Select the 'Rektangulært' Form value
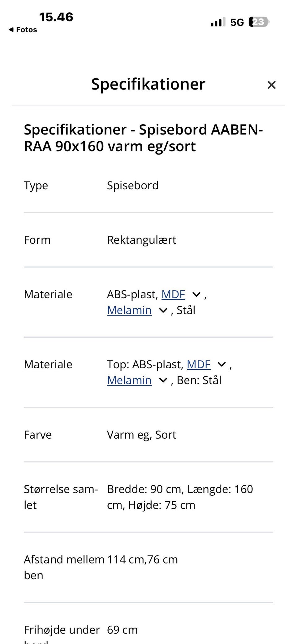The image size is (297, 644). click(x=141, y=240)
